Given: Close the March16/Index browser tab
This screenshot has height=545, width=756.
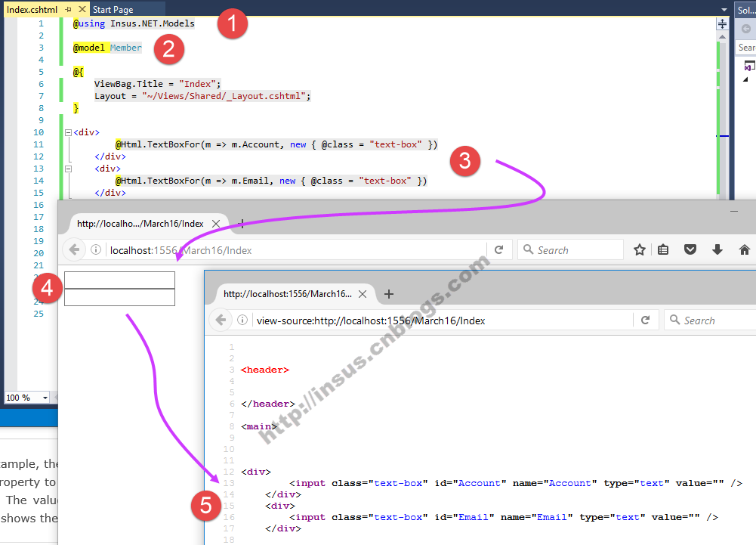Looking at the screenshot, I should point(216,224).
